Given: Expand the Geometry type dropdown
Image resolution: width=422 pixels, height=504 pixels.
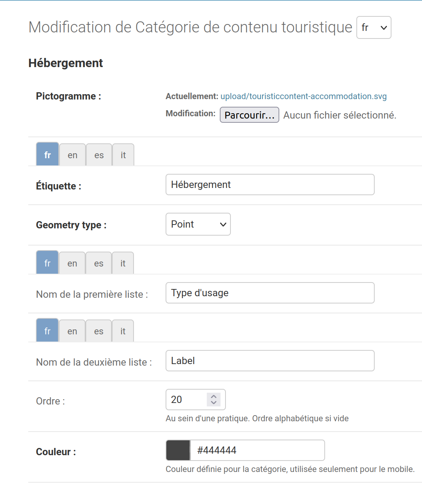Looking at the screenshot, I should (x=198, y=224).
